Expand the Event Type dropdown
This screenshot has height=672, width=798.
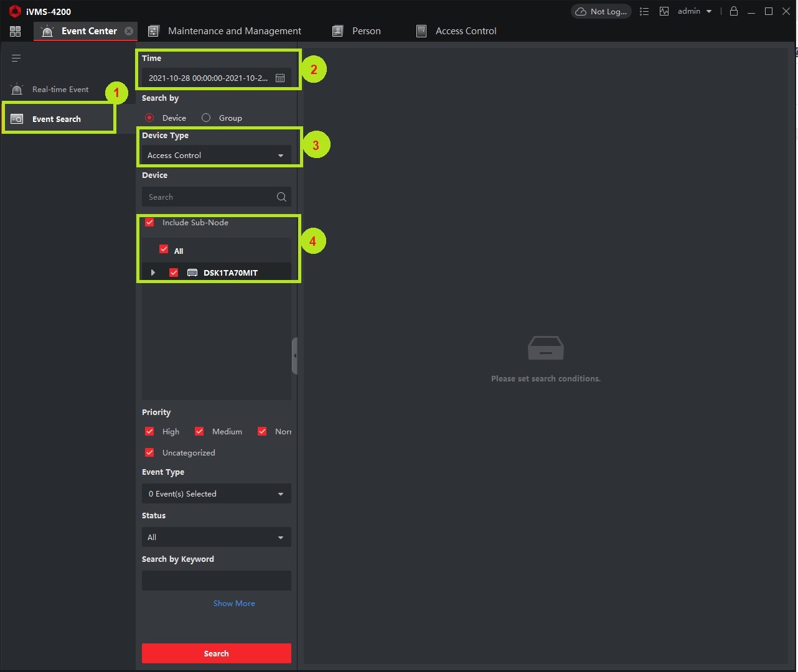tap(217, 493)
